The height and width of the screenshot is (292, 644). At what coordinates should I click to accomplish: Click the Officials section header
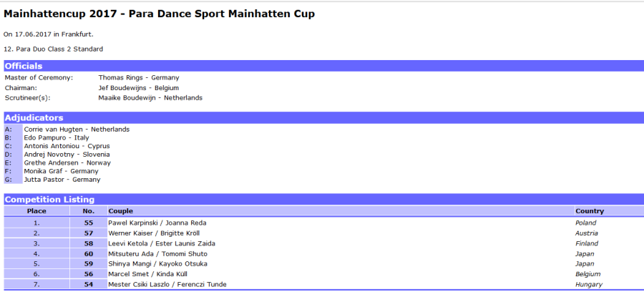pos(24,66)
